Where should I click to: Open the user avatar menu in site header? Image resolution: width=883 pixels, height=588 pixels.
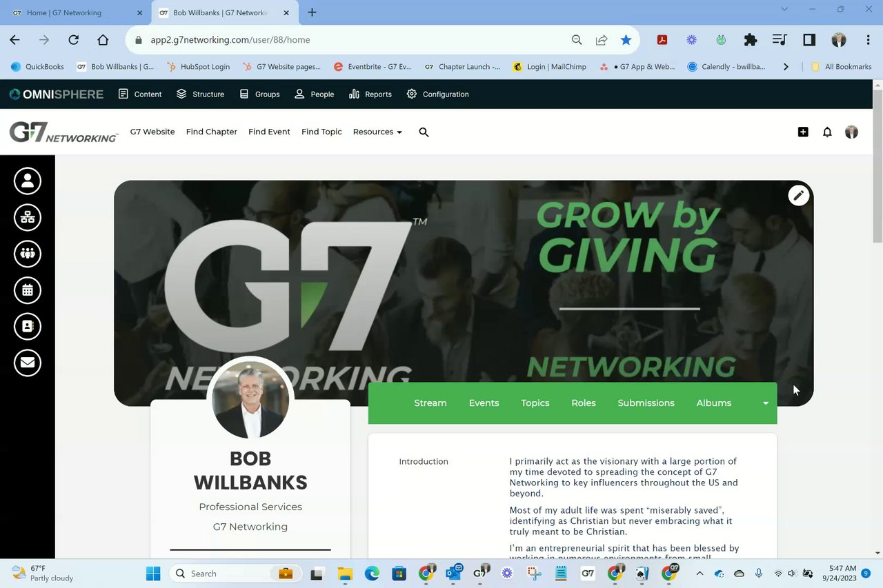coord(851,132)
